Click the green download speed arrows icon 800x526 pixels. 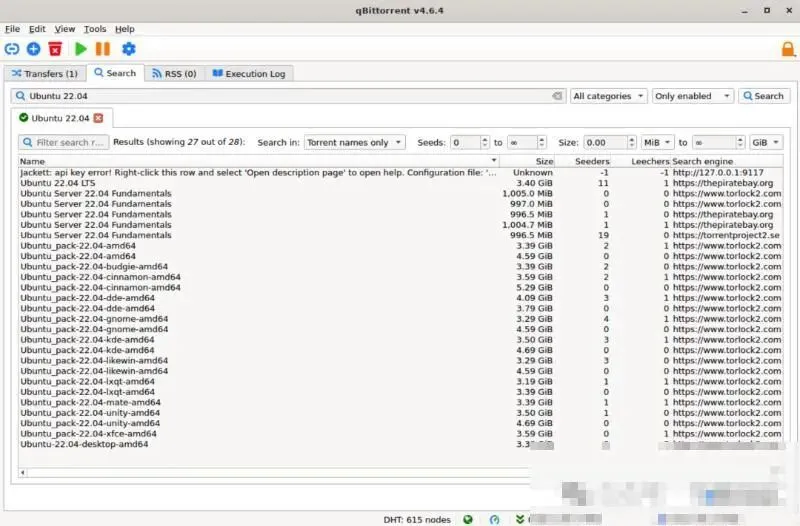click(x=520, y=519)
